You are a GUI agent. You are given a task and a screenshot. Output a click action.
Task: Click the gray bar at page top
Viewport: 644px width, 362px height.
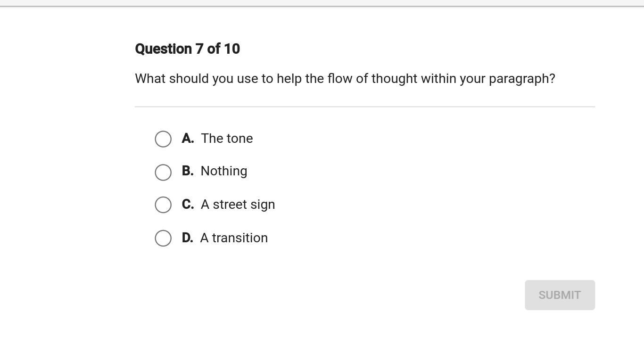[322, 3]
